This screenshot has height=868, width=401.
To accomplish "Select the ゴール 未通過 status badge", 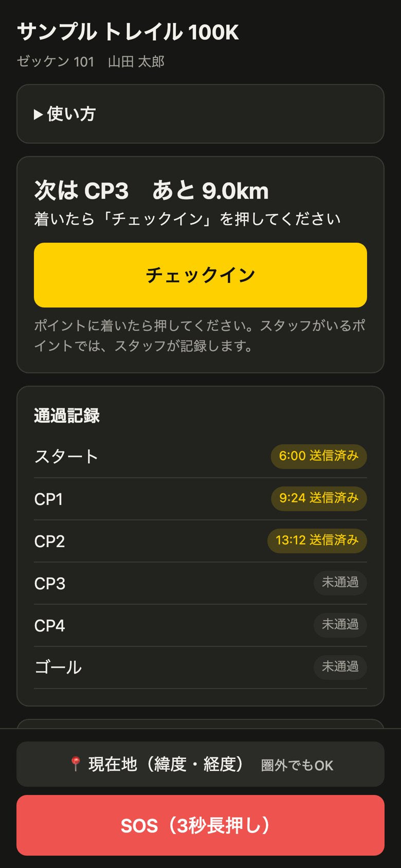I will pyautogui.click(x=340, y=667).
